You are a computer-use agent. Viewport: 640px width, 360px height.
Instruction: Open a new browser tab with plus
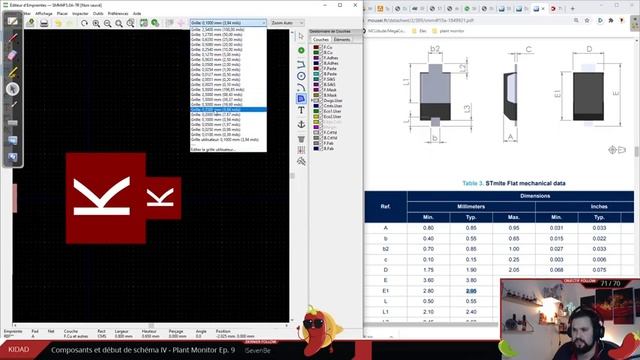(x=572, y=8)
